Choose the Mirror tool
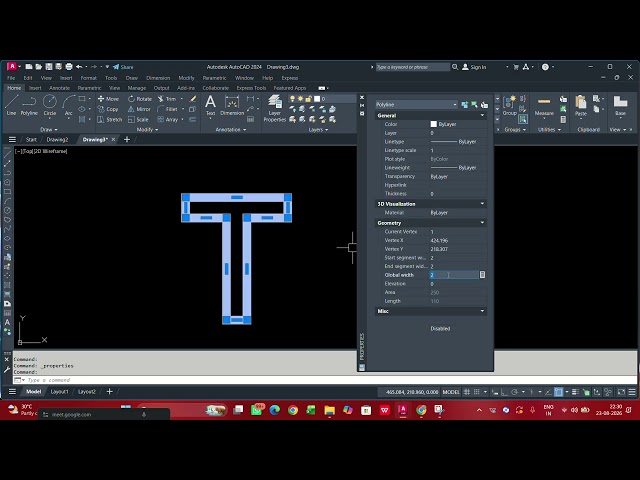Image resolution: width=640 pixels, height=480 pixels. tap(139, 109)
